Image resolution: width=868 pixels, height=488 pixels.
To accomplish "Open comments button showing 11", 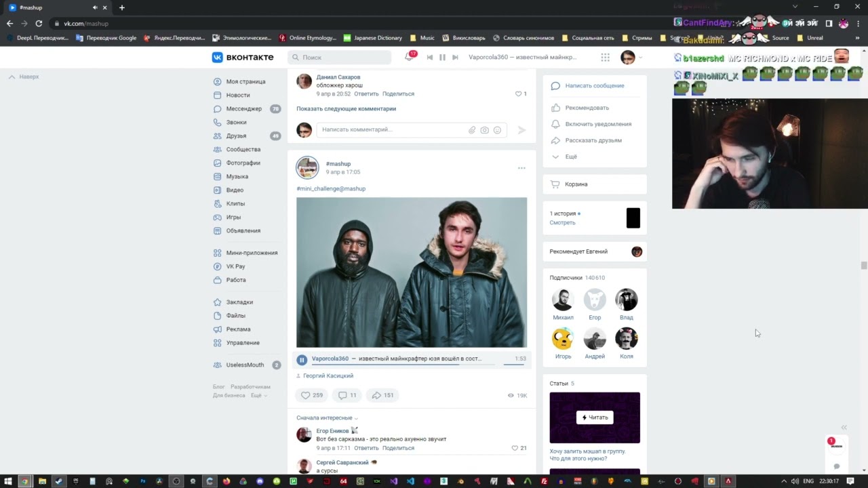I will point(347,395).
